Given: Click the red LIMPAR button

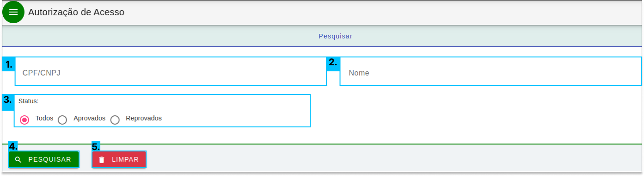Looking at the screenshot, I should pyautogui.click(x=119, y=159).
